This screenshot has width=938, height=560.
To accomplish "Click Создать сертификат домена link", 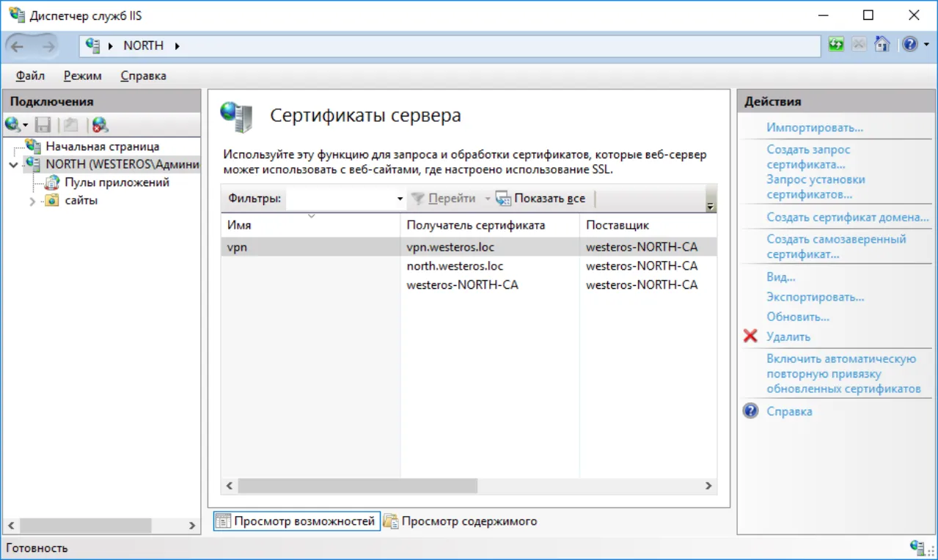I will (848, 217).
